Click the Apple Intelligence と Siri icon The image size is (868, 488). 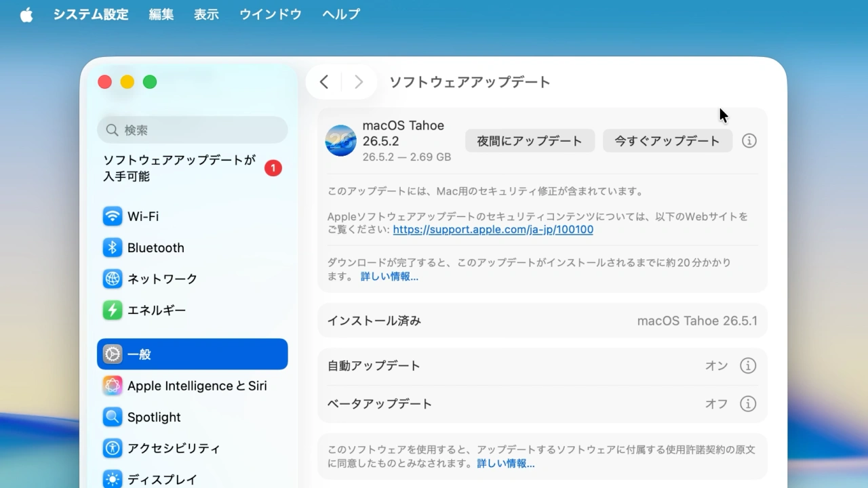[x=113, y=386]
